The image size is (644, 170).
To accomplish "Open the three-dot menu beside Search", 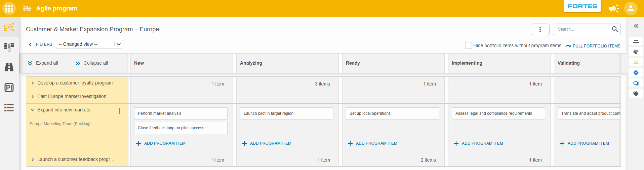I will pos(540,29).
